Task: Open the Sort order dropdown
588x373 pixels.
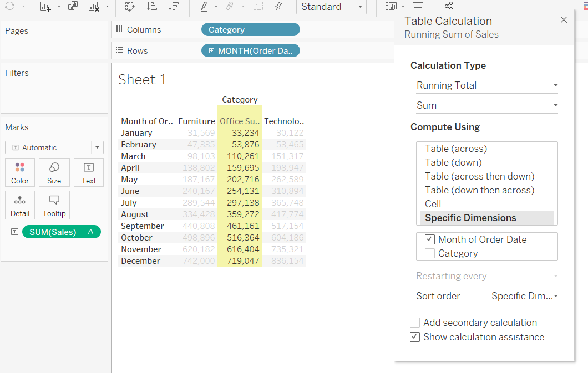Action: (x=524, y=296)
